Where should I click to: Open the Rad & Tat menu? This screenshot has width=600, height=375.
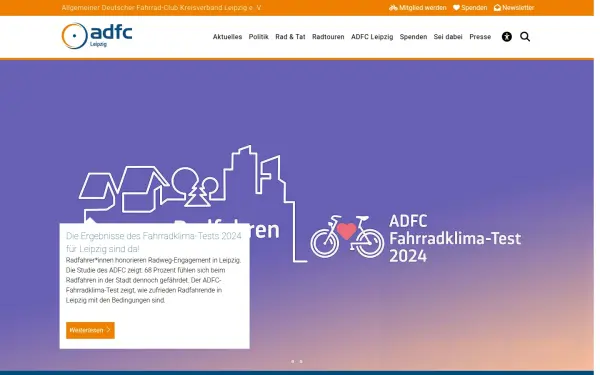click(x=290, y=37)
